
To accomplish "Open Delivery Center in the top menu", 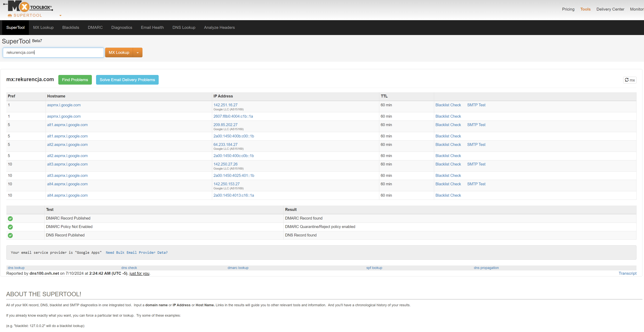I will 610,9.
